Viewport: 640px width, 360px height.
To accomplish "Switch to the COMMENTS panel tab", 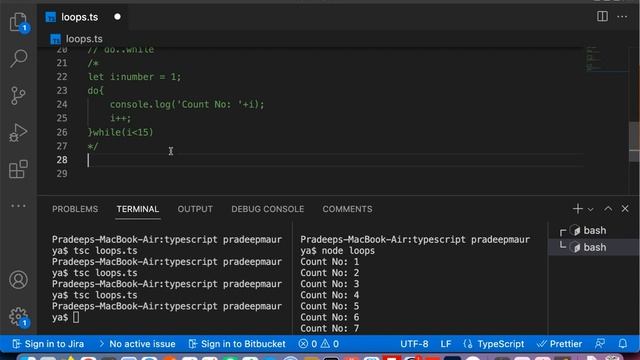I will (347, 209).
